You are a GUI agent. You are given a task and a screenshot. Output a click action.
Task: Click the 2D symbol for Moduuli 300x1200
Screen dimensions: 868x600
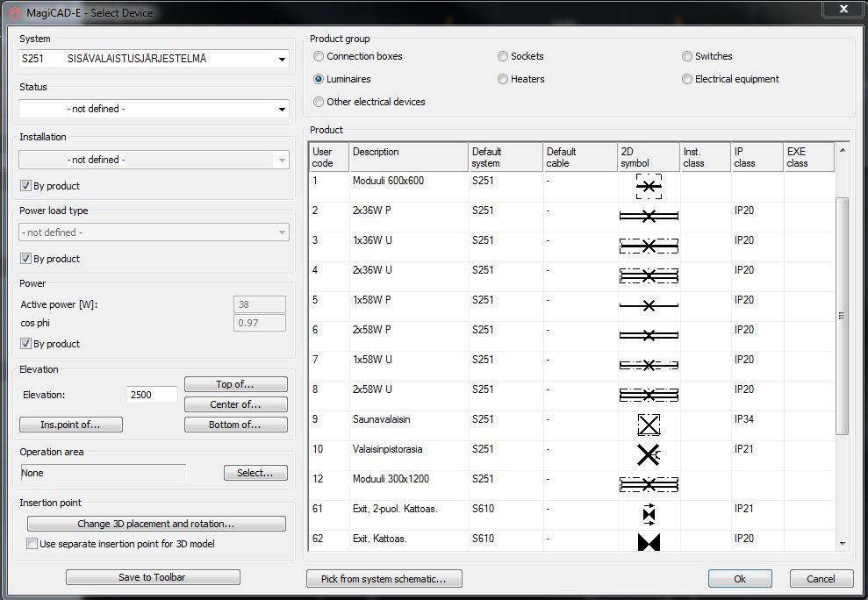pos(649,485)
